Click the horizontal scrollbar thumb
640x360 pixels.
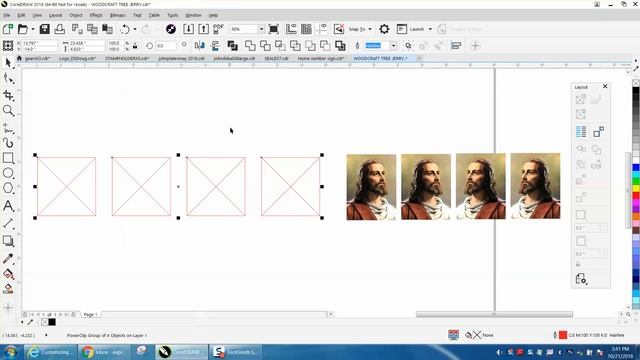tap(494, 314)
